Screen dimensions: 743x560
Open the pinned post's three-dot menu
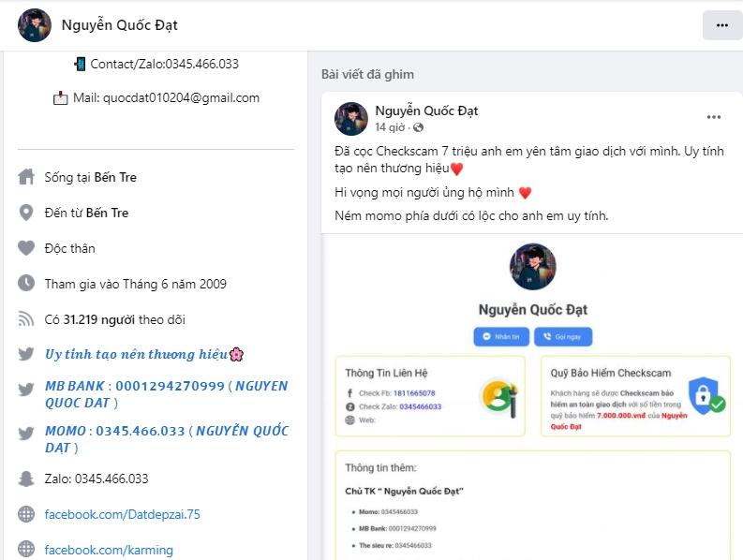(714, 117)
